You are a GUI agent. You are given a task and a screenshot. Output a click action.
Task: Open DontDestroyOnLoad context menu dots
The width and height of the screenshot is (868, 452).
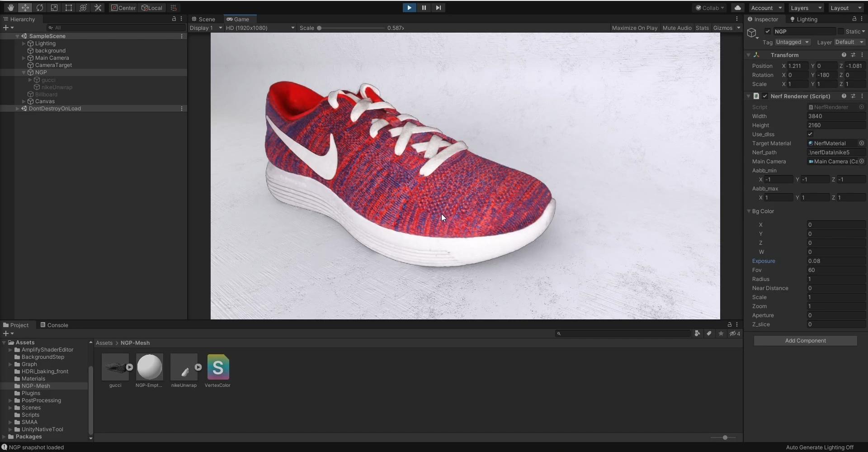coord(182,109)
